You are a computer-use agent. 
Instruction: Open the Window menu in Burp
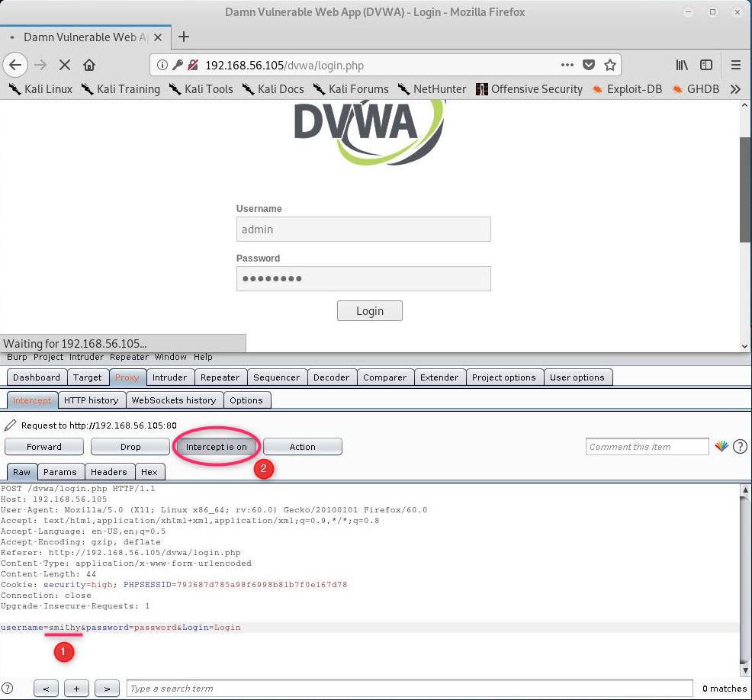point(170,357)
